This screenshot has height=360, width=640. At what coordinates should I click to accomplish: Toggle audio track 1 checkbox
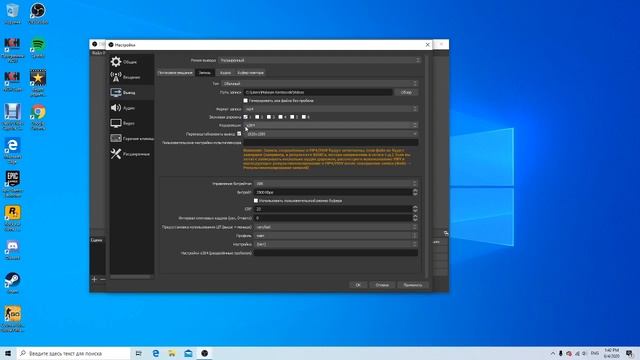pos(246,117)
